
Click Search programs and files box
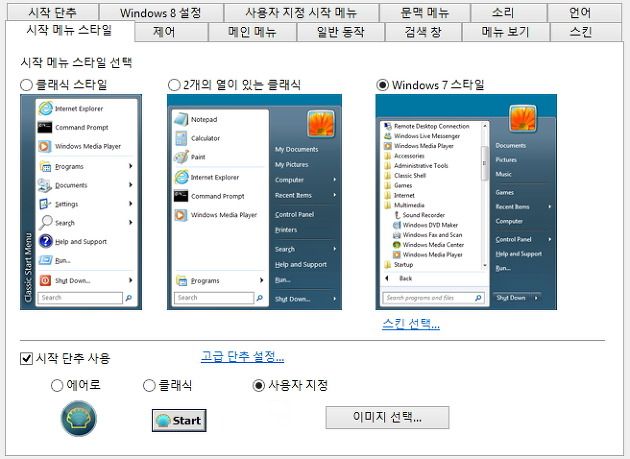pyautogui.click(x=433, y=298)
